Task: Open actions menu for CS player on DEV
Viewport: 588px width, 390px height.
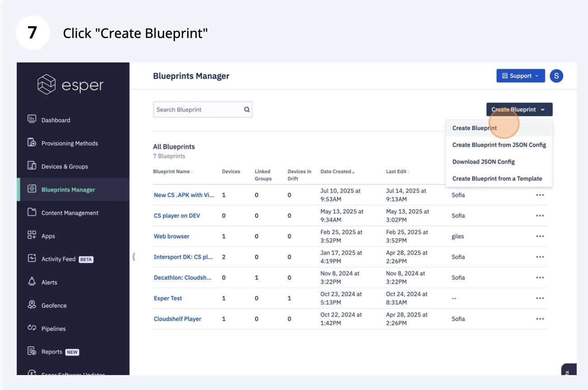Action: coord(540,216)
